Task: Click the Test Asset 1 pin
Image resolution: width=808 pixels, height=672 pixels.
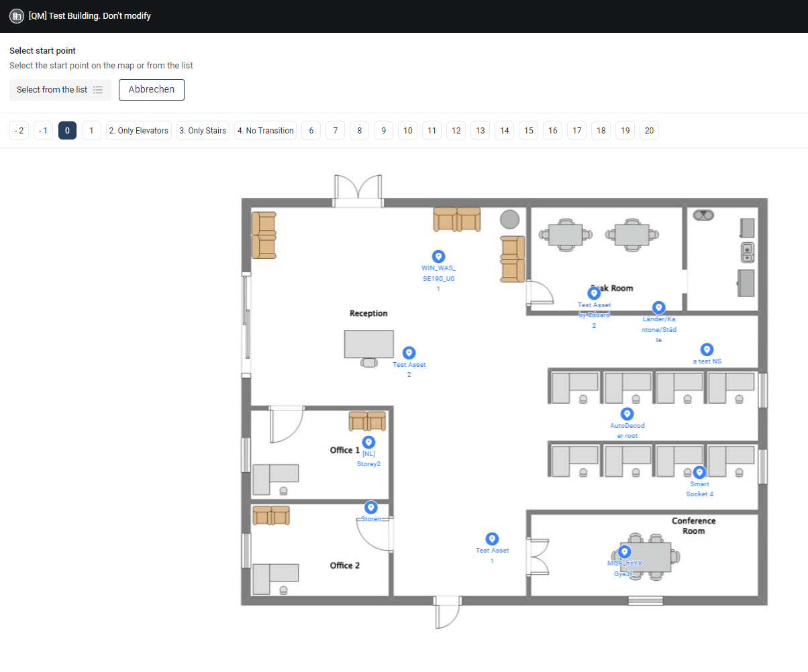Action: click(x=492, y=539)
